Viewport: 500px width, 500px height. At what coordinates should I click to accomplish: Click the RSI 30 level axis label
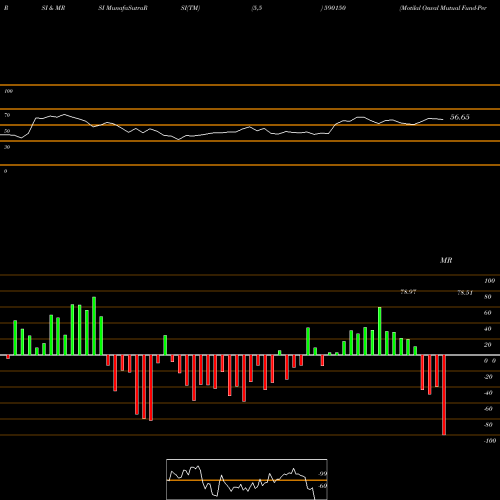(x=7, y=147)
